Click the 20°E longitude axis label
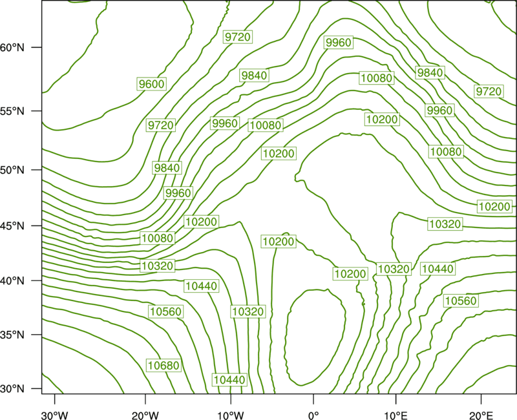 point(481,415)
